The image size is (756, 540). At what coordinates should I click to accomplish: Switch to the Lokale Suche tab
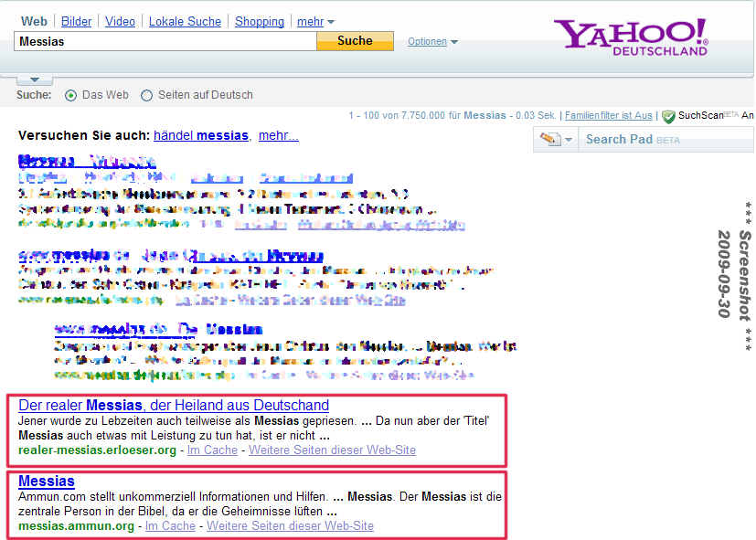click(x=185, y=22)
